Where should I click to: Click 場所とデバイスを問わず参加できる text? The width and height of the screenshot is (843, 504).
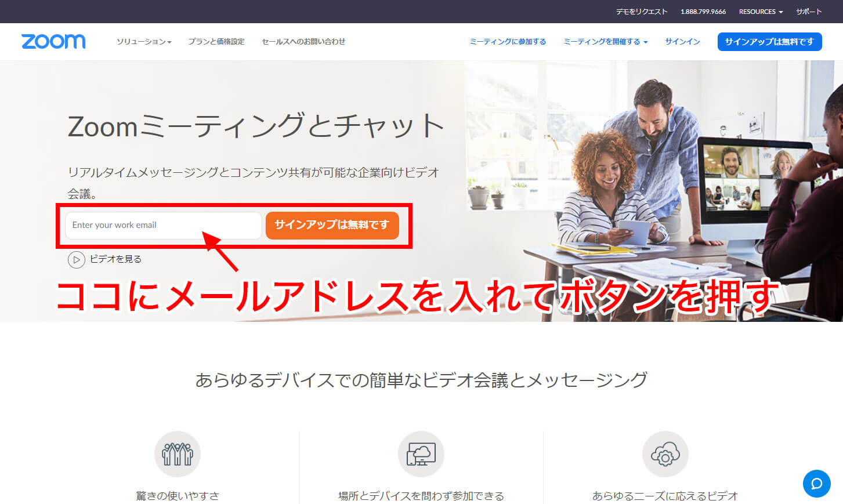pos(421,496)
